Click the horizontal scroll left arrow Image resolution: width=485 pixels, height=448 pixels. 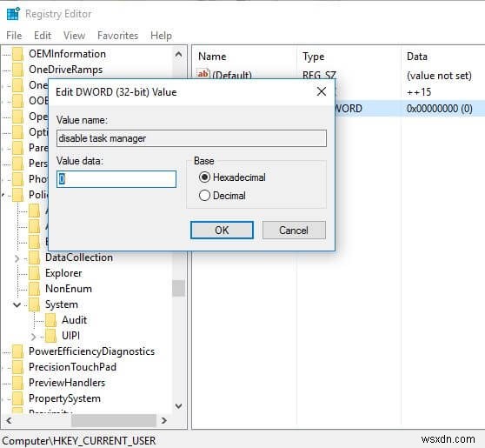[x=9, y=420]
